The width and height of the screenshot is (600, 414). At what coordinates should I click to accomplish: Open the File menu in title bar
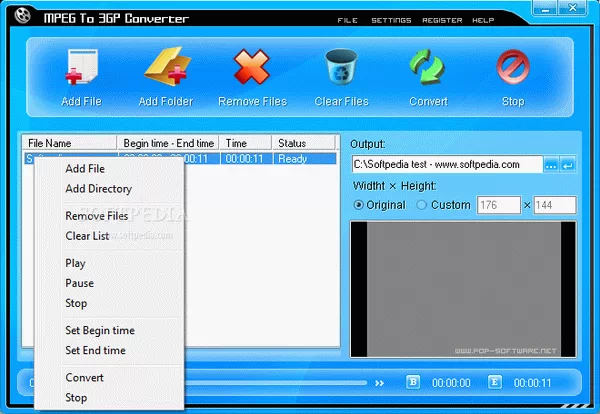click(347, 20)
